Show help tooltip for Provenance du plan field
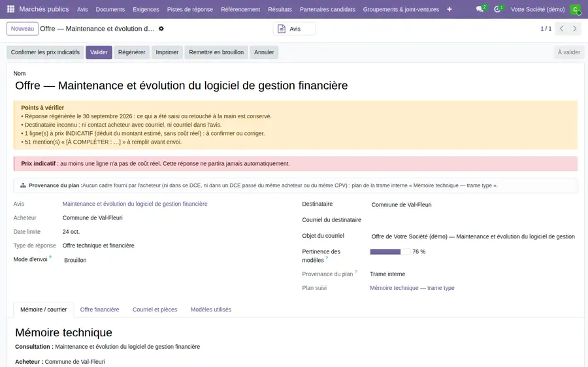588x367 pixels. [356, 272]
